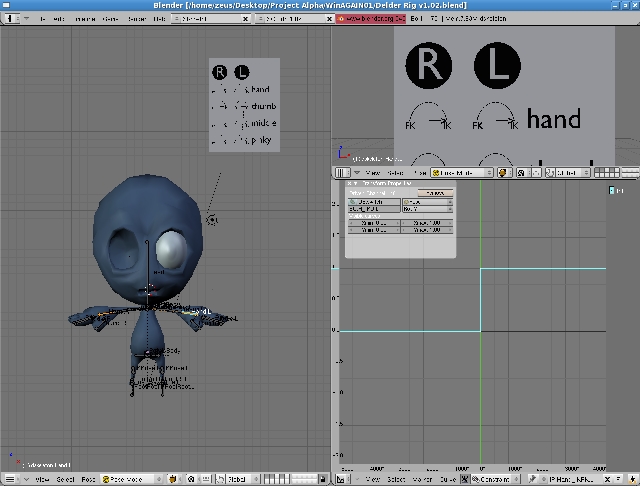Click the scene name field

[295, 19]
